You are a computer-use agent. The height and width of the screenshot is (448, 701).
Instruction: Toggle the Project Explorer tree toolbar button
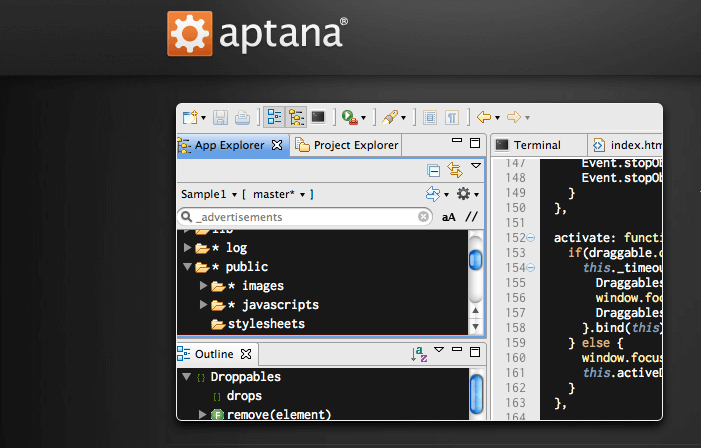[x=296, y=118]
